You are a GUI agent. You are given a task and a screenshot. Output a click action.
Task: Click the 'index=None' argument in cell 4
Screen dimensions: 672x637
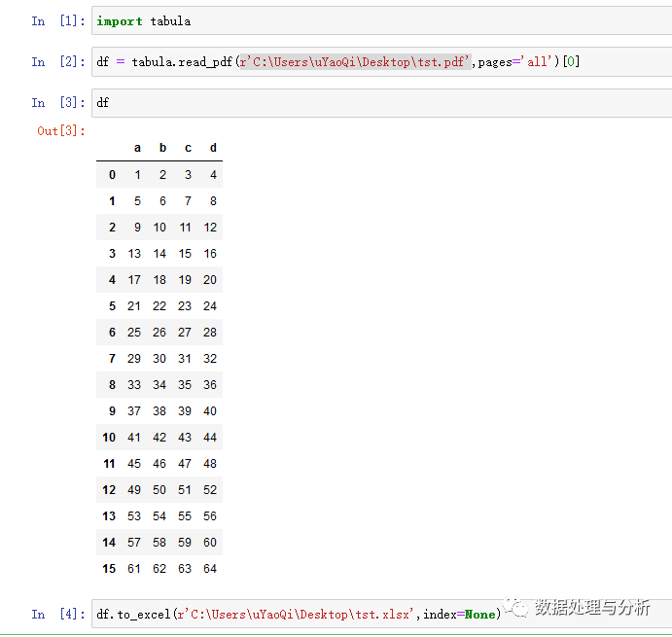pyautogui.click(x=459, y=615)
